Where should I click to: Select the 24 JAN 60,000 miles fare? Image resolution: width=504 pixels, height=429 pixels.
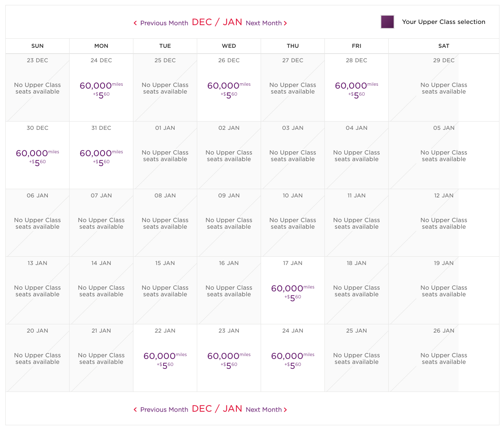pos(293,359)
